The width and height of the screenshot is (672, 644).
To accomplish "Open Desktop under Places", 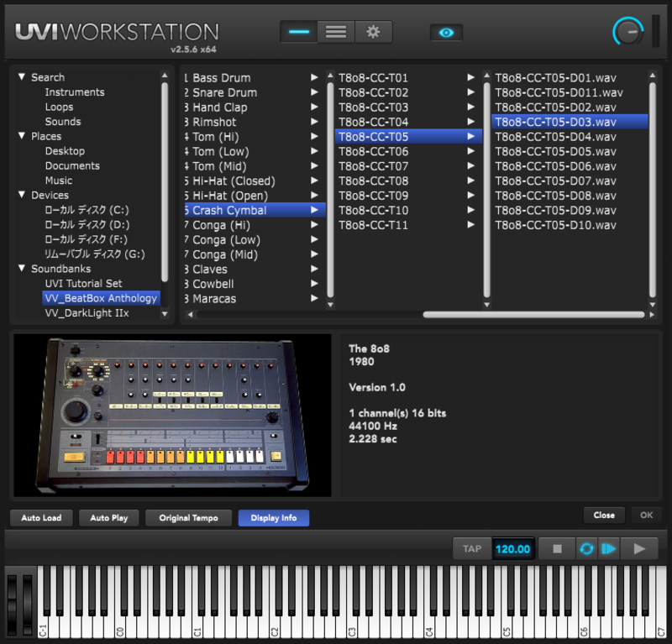I will pos(66,151).
